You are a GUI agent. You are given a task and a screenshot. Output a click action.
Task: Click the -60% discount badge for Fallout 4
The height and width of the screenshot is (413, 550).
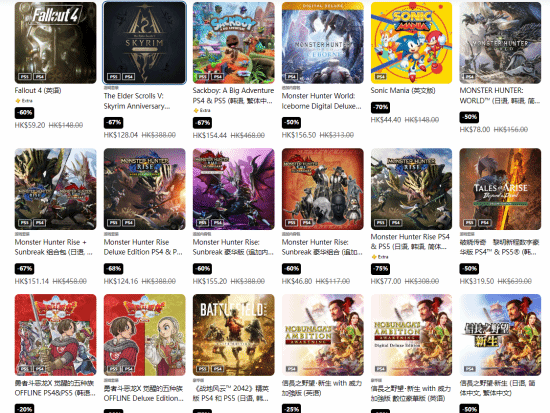pyautogui.click(x=24, y=113)
